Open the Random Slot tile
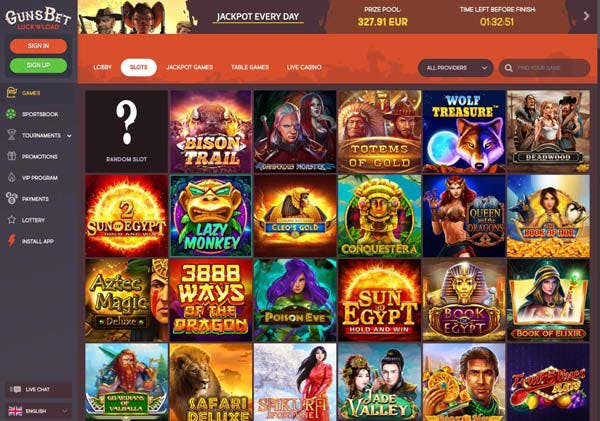The height and width of the screenshot is (421, 600). click(x=126, y=131)
